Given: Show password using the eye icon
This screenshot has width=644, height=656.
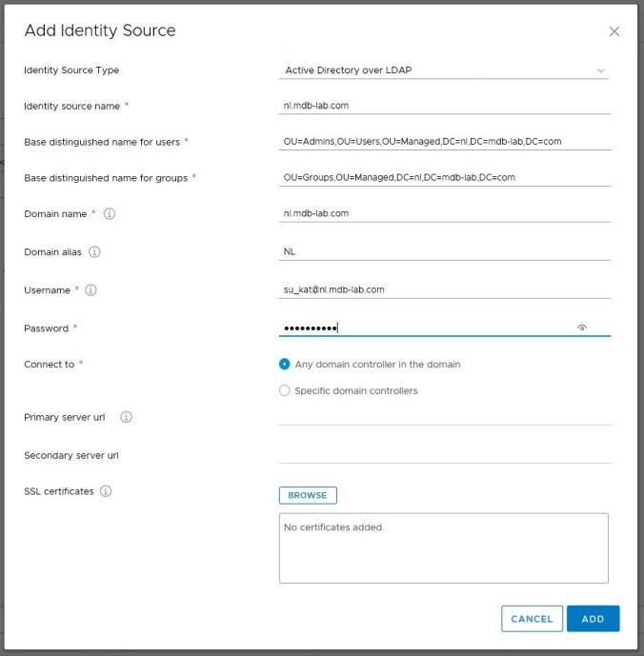Looking at the screenshot, I should pyautogui.click(x=582, y=328).
